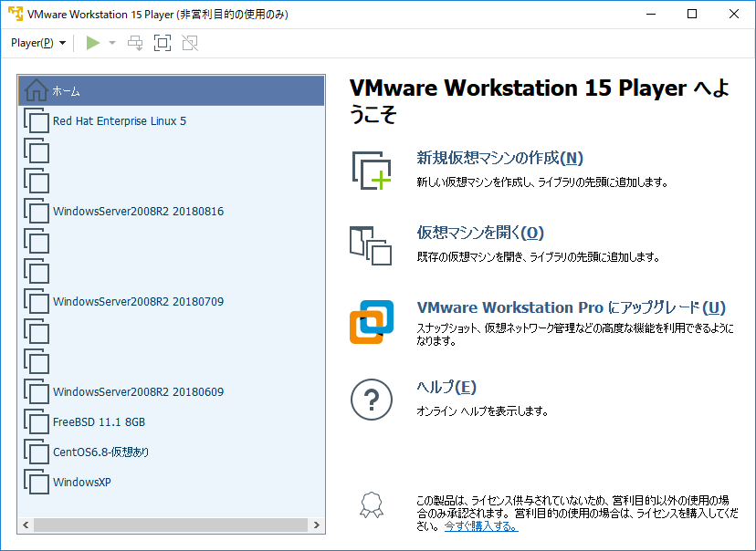
Task: Minimize the VMware Player window
Action: 650,14
